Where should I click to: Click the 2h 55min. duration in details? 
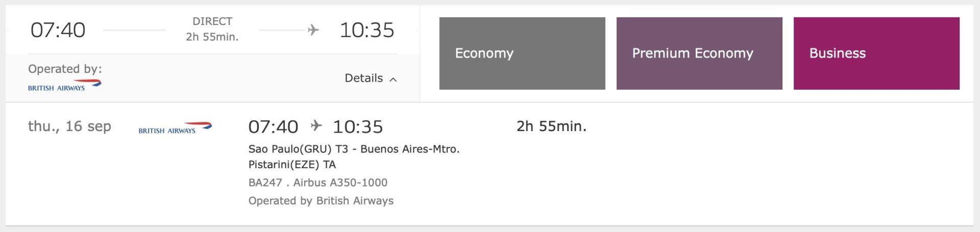[552, 126]
